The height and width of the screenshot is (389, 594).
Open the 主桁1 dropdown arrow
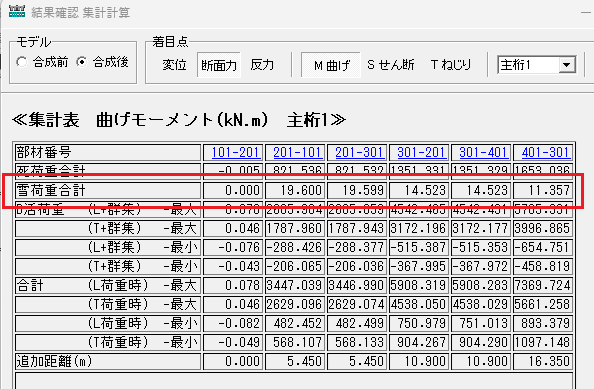click(x=567, y=65)
